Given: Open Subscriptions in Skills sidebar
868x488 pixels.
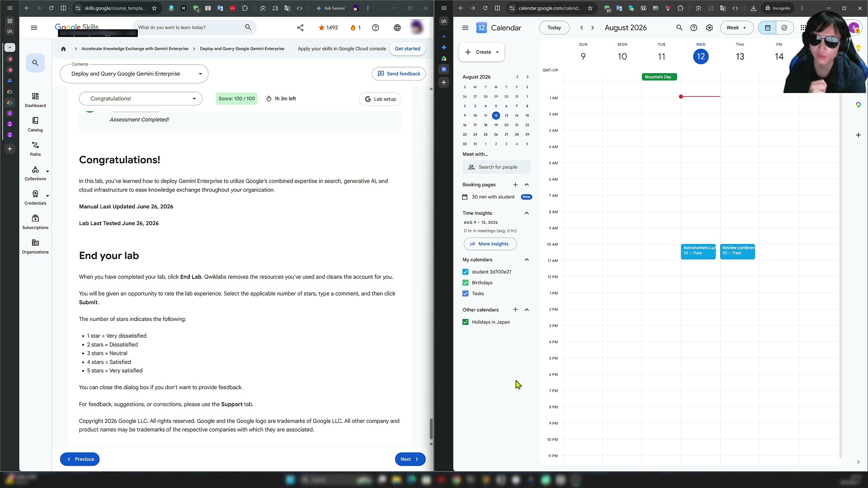Looking at the screenshot, I should [x=35, y=222].
